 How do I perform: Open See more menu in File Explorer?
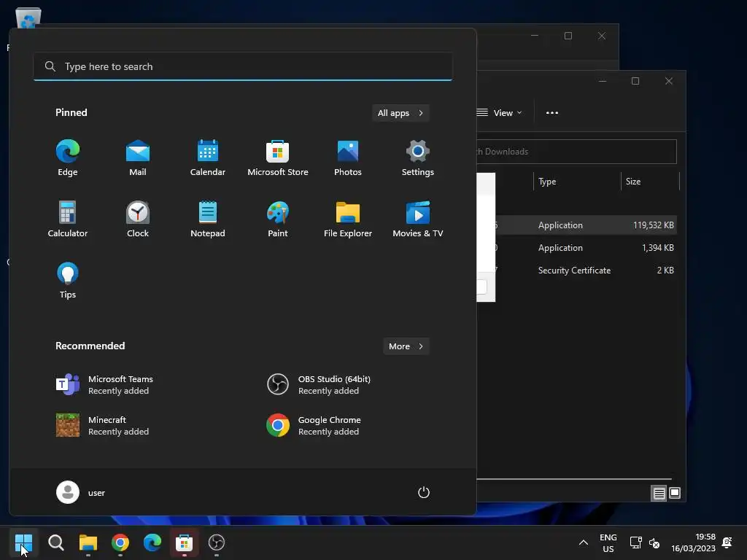(x=552, y=113)
